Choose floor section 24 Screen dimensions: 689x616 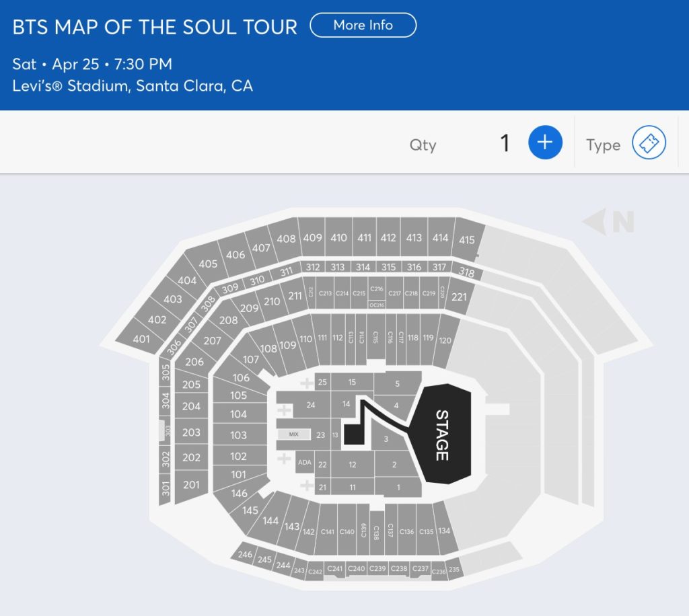(x=311, y=405)
